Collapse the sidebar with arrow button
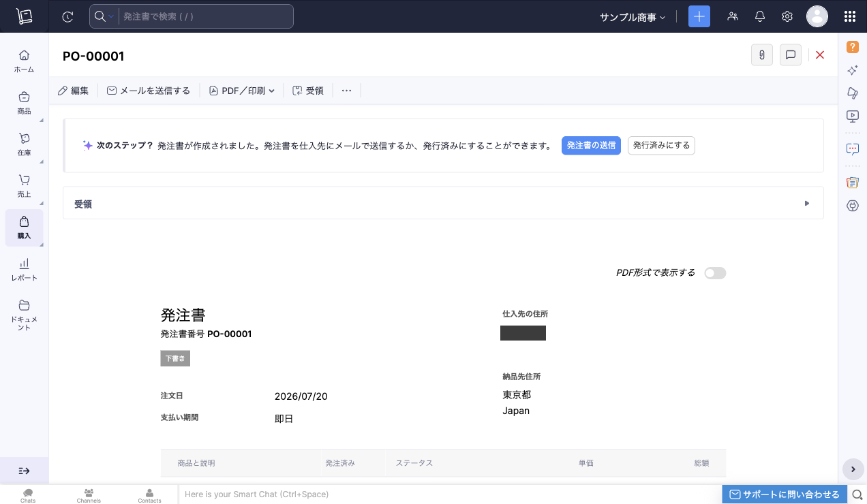 [x=24, y=471]
